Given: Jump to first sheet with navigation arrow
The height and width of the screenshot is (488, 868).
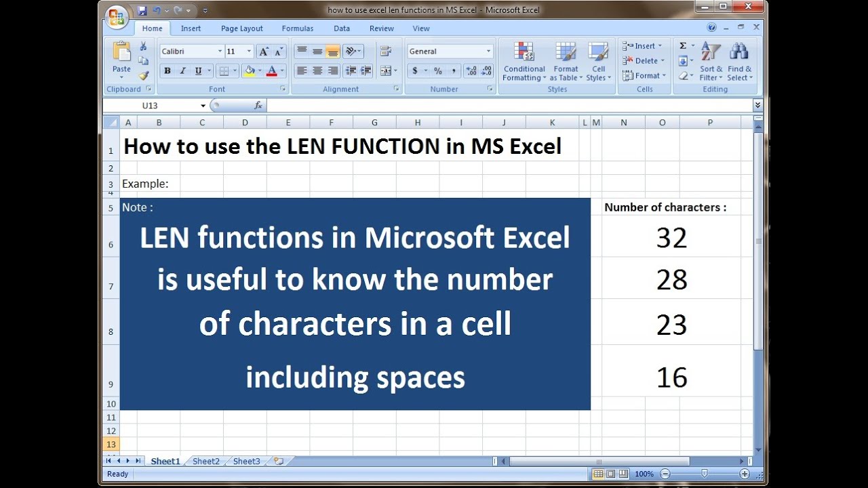Looking at the screenshot, I should tap(108, 461).
